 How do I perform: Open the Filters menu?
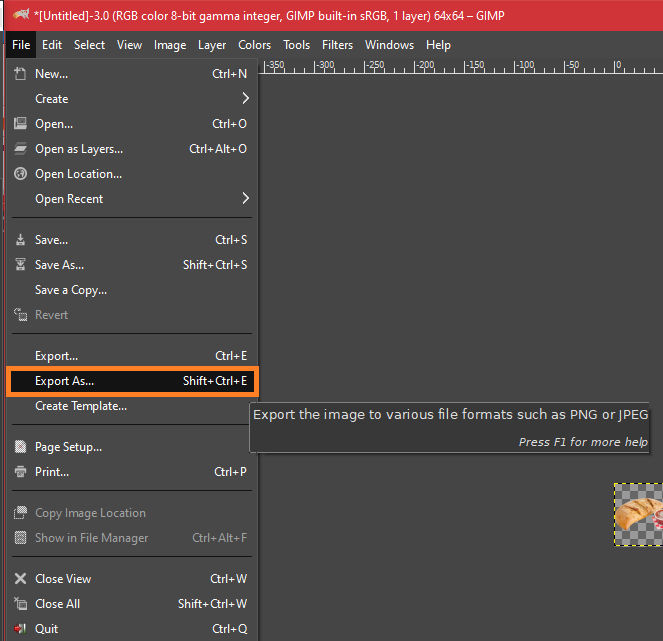click(337, 45)
